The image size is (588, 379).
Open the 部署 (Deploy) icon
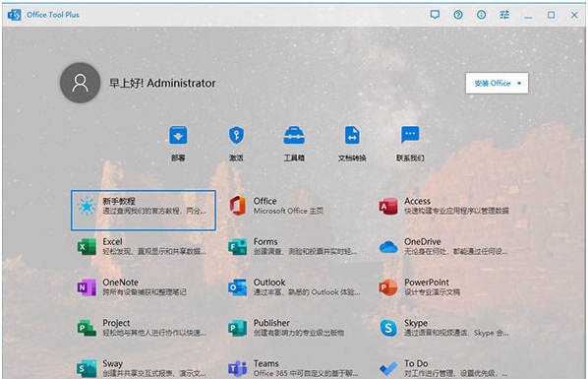[x=178, y=135]
